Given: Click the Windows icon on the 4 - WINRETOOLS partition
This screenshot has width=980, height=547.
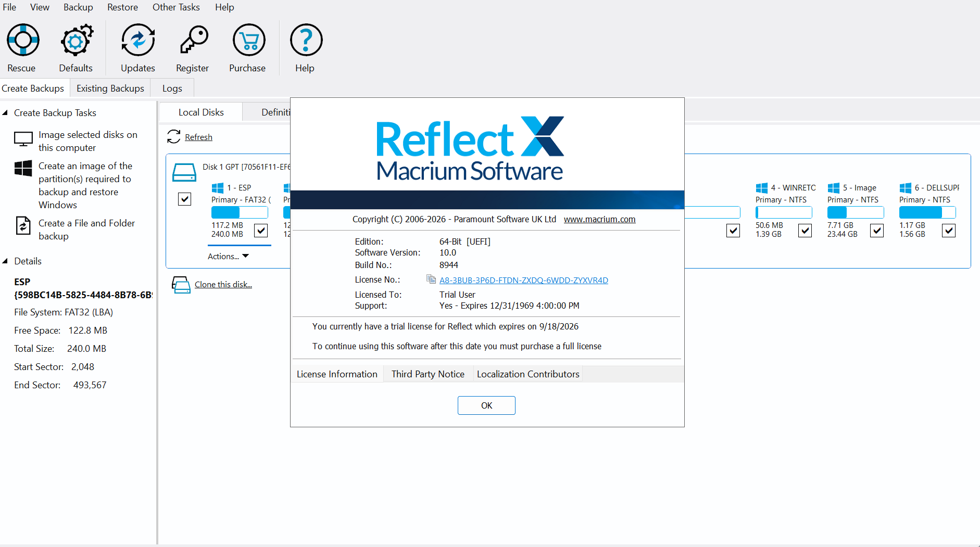Looking at the screenshot, I should 762,188.
